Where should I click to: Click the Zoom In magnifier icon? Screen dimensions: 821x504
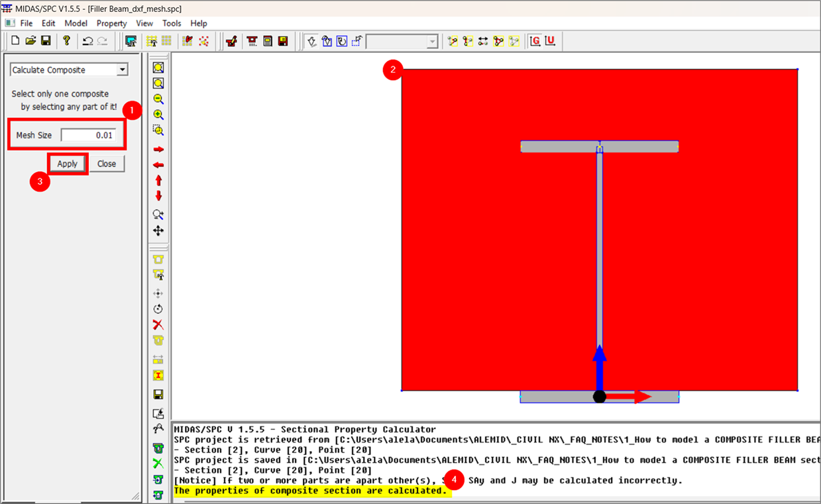pyautogui.click(x=158, y=115)
